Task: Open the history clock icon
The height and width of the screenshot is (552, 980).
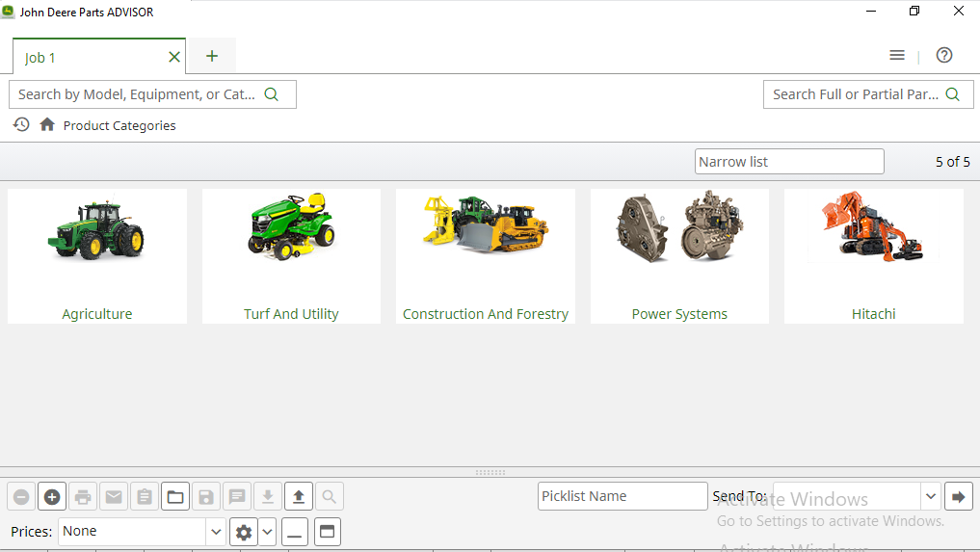Action: [21, 125]
